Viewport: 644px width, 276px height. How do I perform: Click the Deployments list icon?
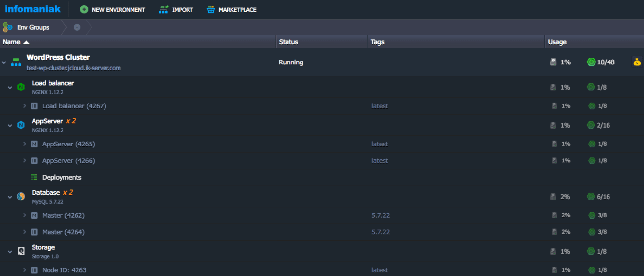[34, 177]
